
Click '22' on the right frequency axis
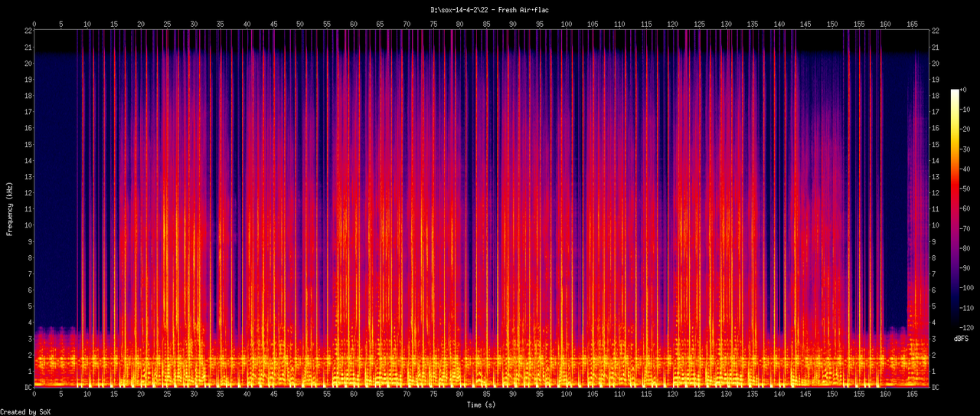click(936, 30)
